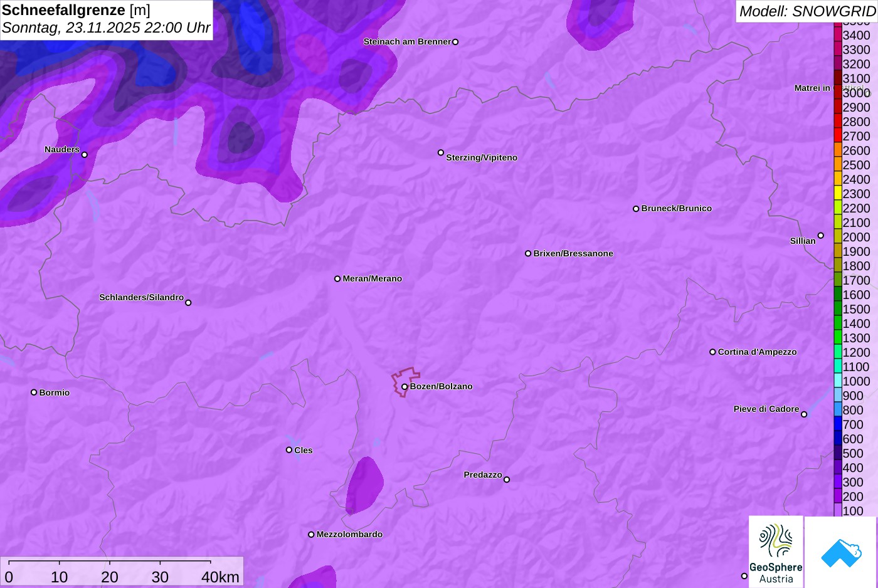Select the Sterzing/Vipiteno map marker
The height and width of the screenshot is (588, 878).
441,152
